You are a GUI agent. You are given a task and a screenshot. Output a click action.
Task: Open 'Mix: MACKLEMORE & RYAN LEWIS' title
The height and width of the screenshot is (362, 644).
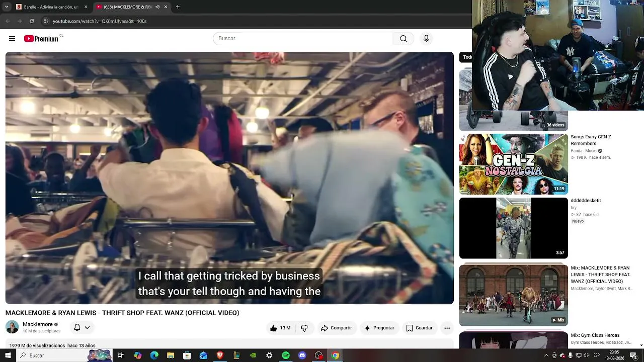pos(600,275)
